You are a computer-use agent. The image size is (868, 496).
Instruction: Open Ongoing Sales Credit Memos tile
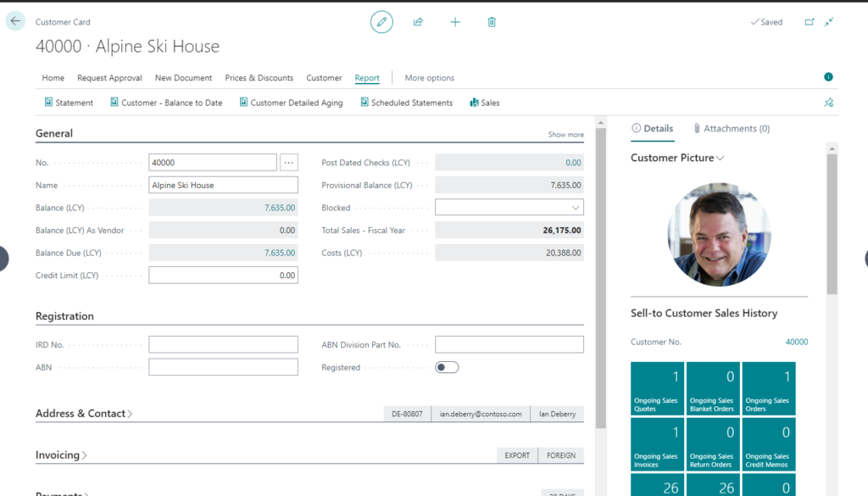tap(769, 444)
